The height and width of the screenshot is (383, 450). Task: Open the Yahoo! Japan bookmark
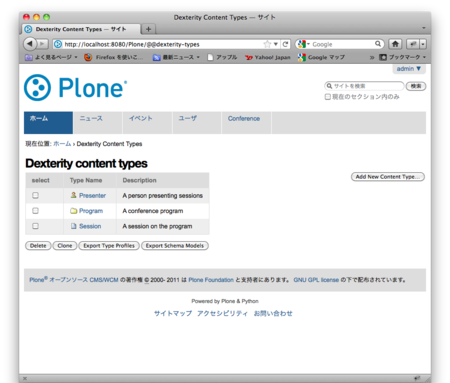(268, 57)
